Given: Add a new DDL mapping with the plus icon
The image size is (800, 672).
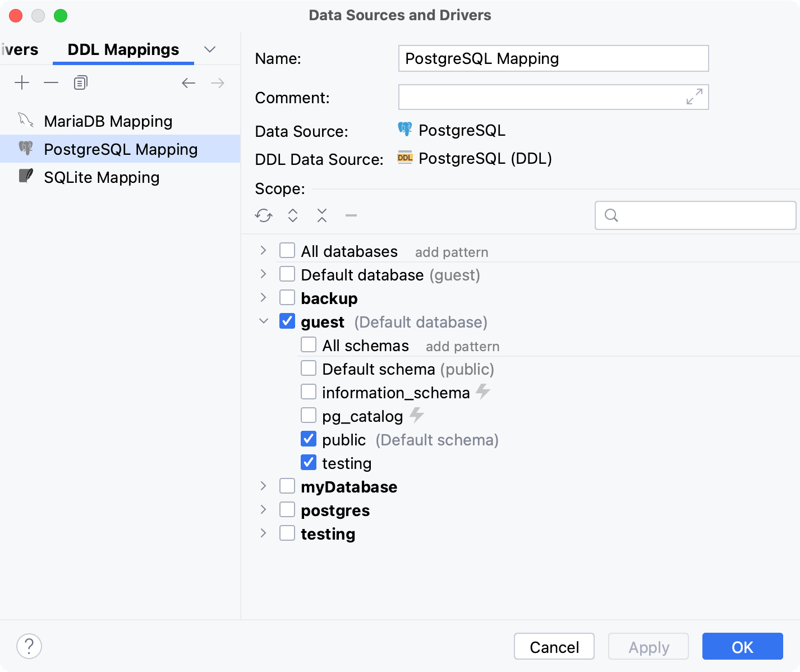Looking at the screenshot, I should tap(22, 82).
